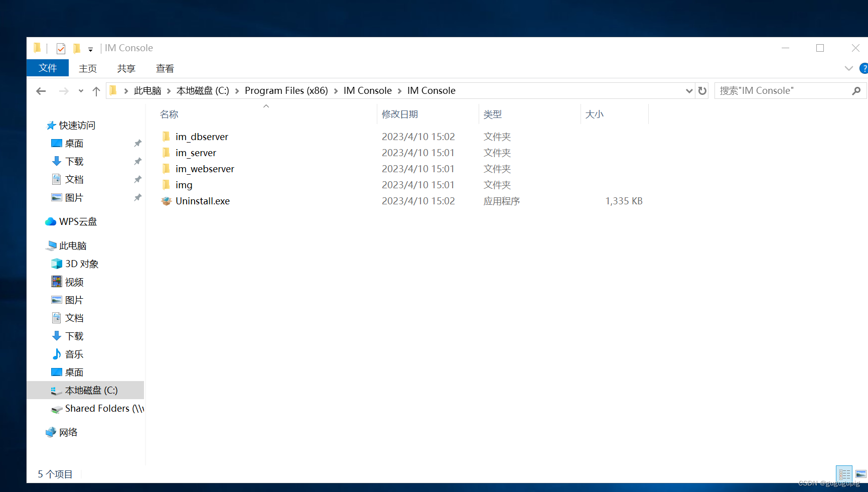Open 图片 under 此电脑
The height and width of the screenshot is (492, 868).
(x=74, y=300)
